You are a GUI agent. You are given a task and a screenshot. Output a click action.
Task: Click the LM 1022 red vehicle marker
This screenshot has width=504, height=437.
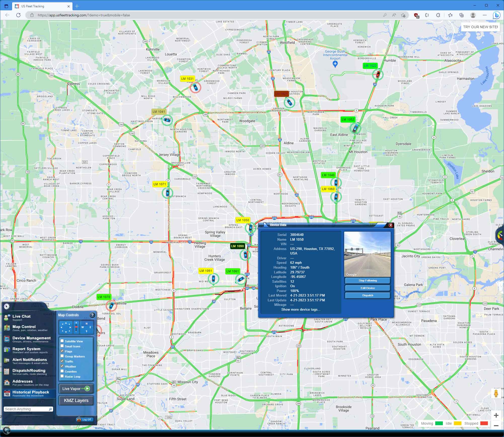click(378, 75)
